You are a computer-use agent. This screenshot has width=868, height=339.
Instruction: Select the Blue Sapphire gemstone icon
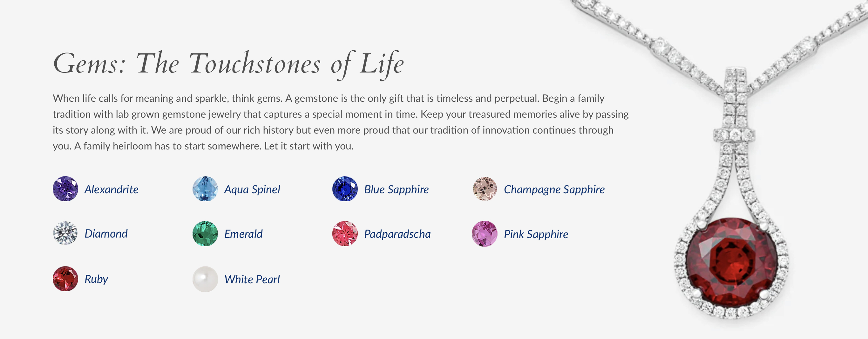click(345, 189)
